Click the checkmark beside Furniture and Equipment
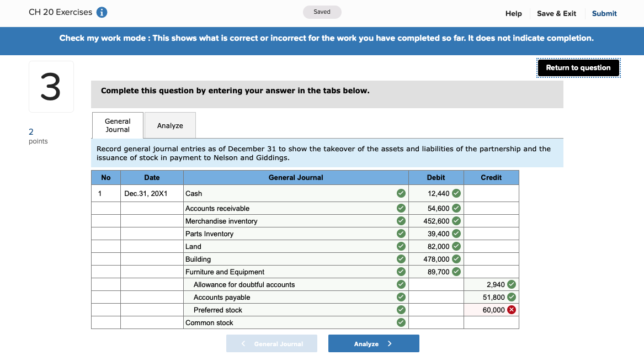This screenshot has width=644, height=355. point(401,272)
